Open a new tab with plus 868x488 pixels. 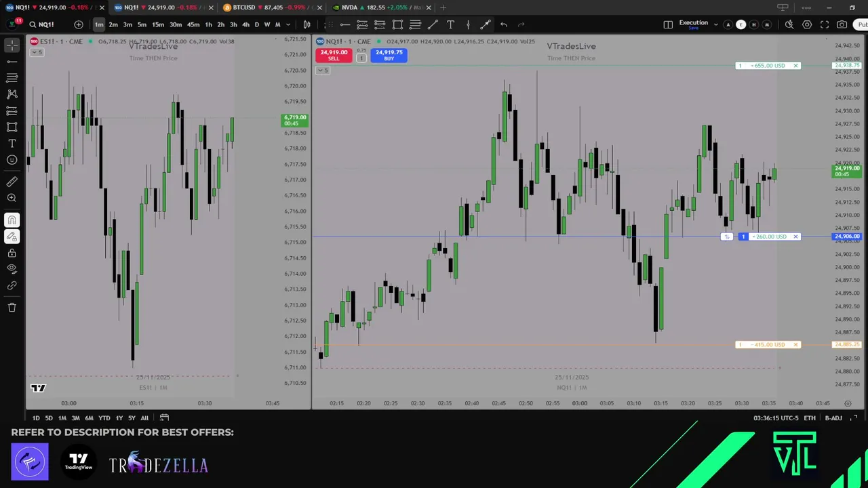[x=443, y=7]
